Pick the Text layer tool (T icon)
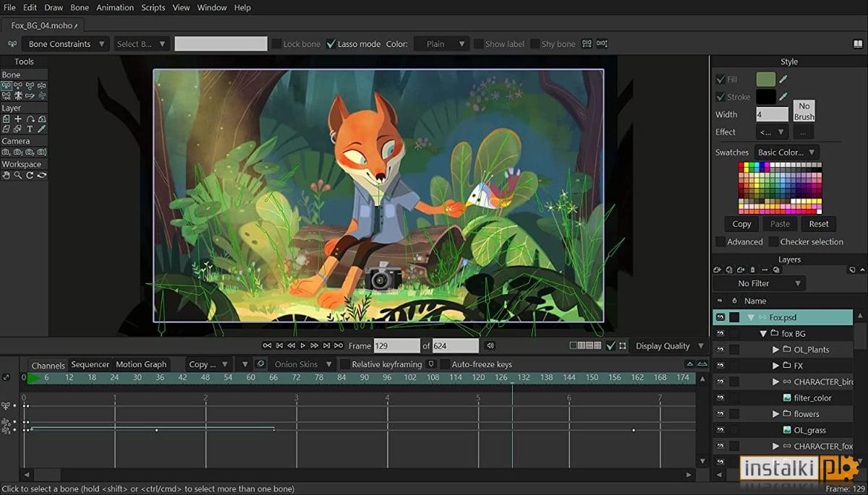Image resolution: width=868 pixels, height=495 pixels. tap(30, 129)
